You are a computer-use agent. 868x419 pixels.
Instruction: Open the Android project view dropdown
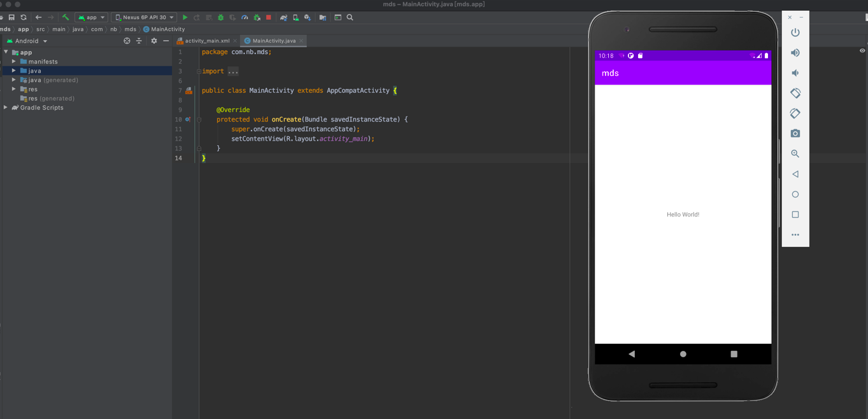tap(27, 41)
